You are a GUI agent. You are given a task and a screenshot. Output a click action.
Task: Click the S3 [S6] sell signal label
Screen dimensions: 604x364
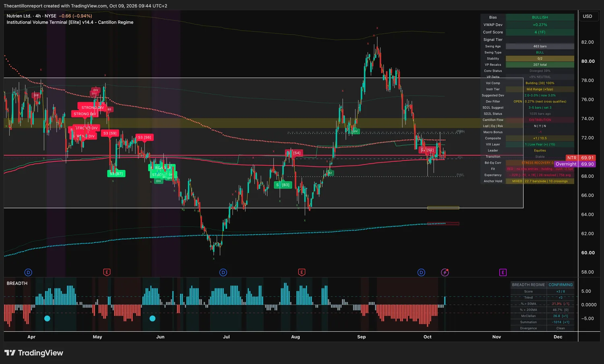(x=144, y=138)
